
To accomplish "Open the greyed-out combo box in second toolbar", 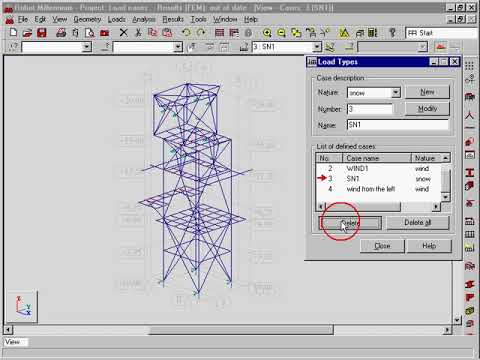I will [x=392, y=47].
